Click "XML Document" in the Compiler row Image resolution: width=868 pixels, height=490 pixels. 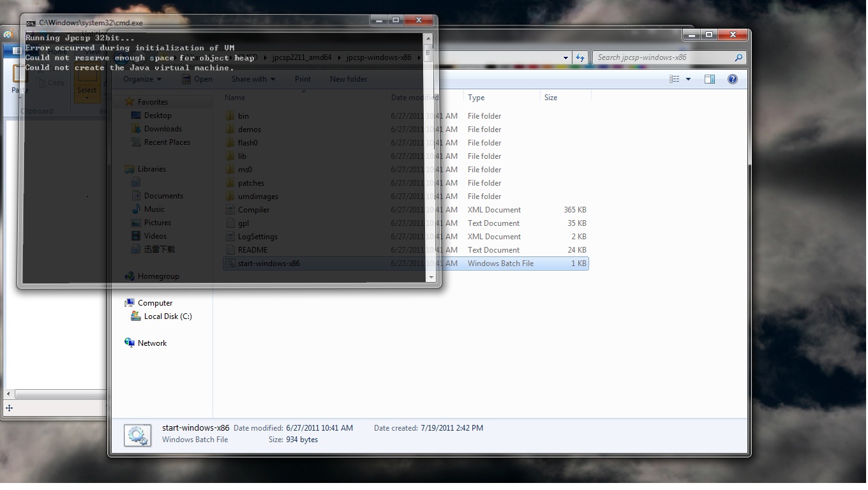[494, 210]
